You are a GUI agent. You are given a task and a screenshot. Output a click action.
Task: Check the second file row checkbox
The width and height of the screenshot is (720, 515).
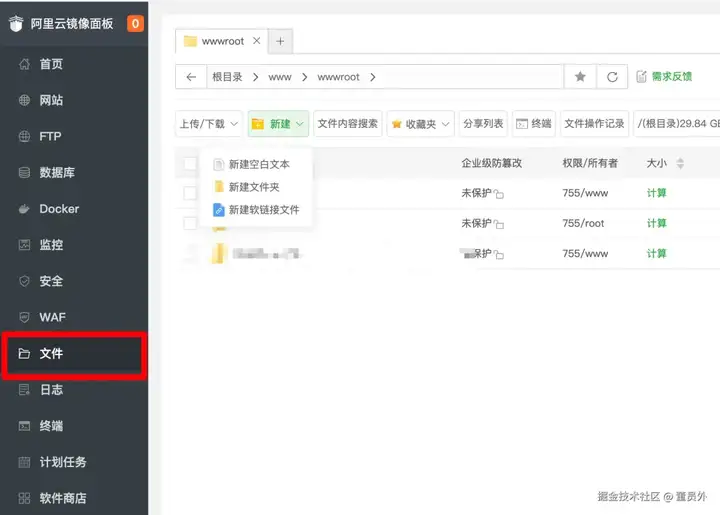pos(190,224)
